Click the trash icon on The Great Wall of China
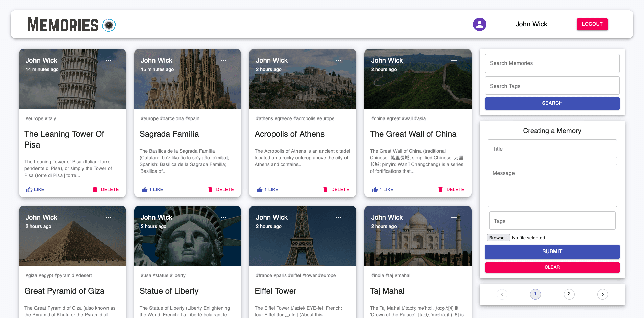 coord(440,189)
